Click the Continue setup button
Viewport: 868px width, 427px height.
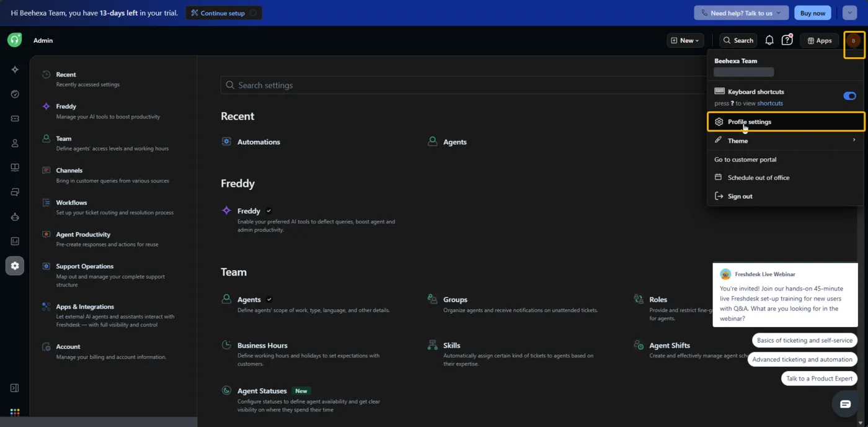coord(224,13)
